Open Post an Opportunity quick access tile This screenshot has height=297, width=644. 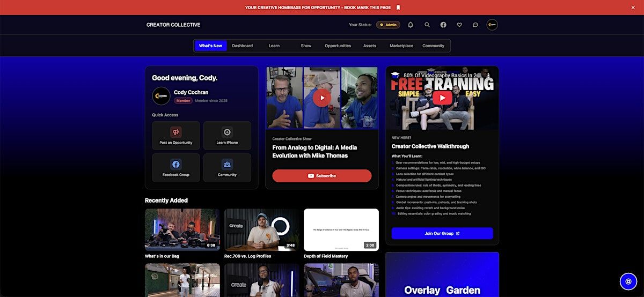click(176, 136)
